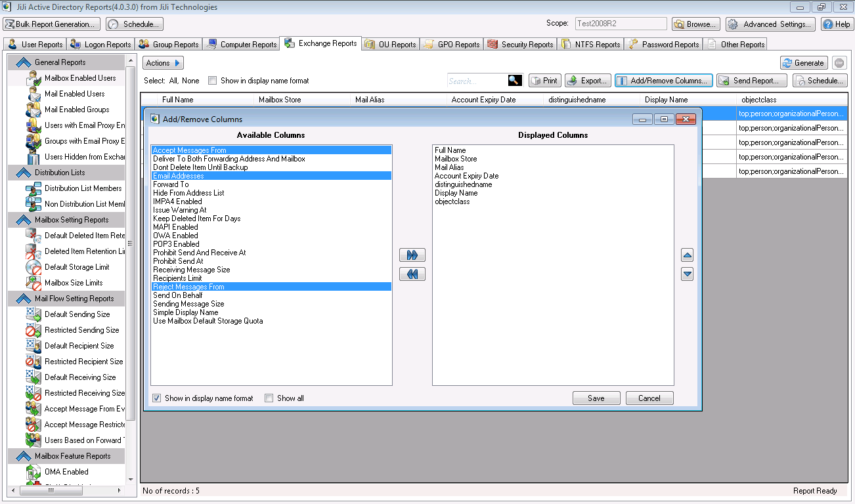Click the stop report generation icon
Screen dimensions: 855x504
[839, 63]
